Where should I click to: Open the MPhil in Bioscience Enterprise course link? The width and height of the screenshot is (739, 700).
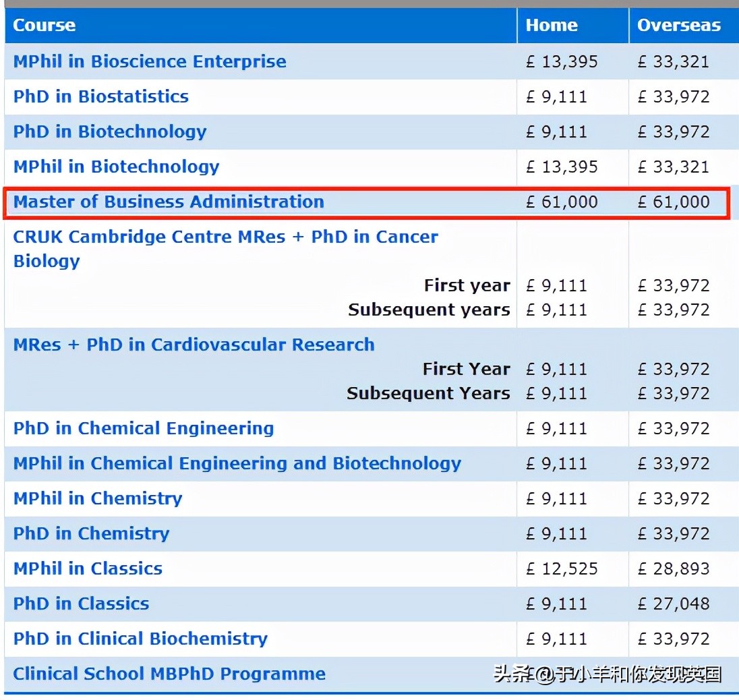pos(148,61)
